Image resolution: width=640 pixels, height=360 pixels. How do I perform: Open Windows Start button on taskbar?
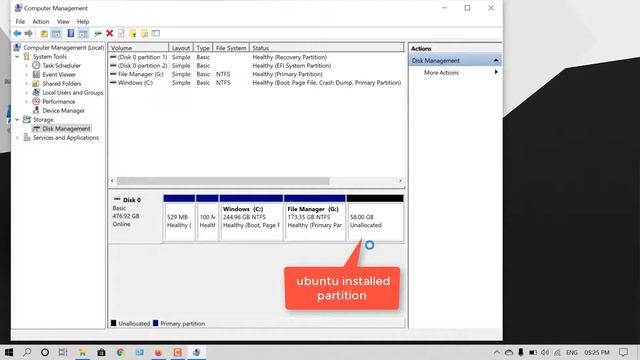[9, 352]
